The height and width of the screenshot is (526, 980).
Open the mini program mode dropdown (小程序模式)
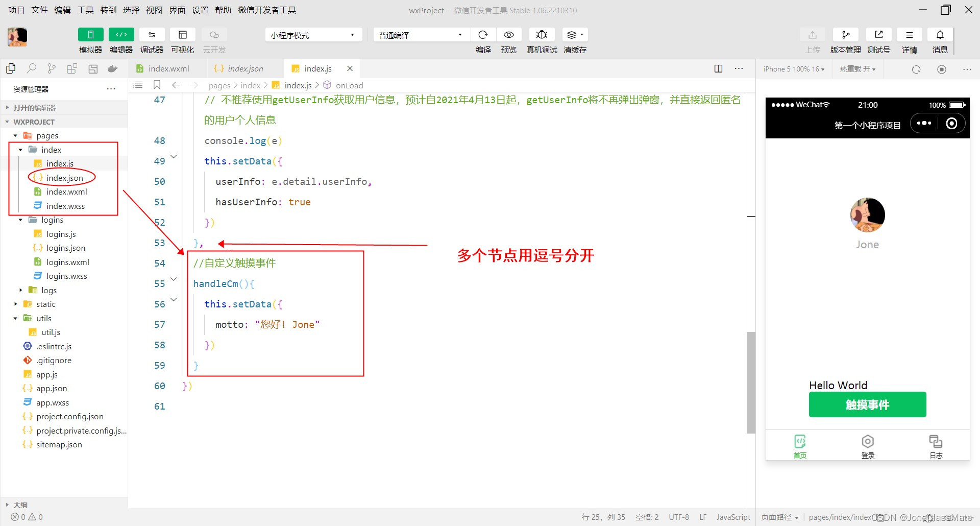point(313,35)
